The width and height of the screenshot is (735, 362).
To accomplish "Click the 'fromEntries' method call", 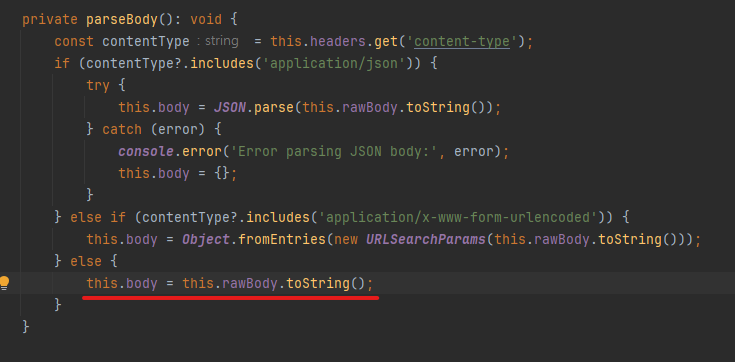I will tap(282, 240).
